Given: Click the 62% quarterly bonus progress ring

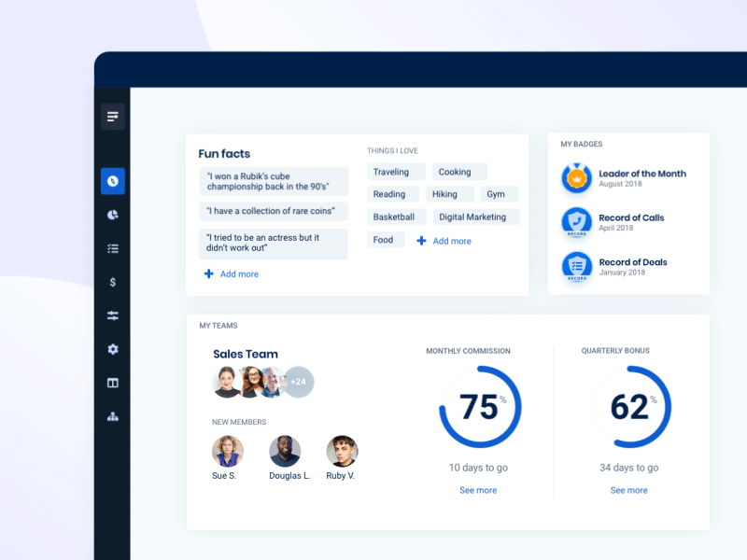Looking at the screenshot, I should click(631, 407).
